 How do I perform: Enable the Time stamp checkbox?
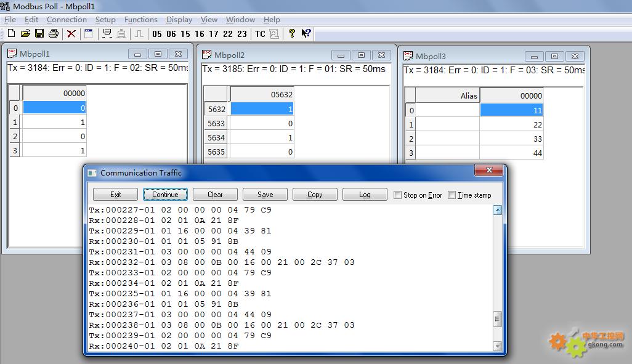coord(452,195)
